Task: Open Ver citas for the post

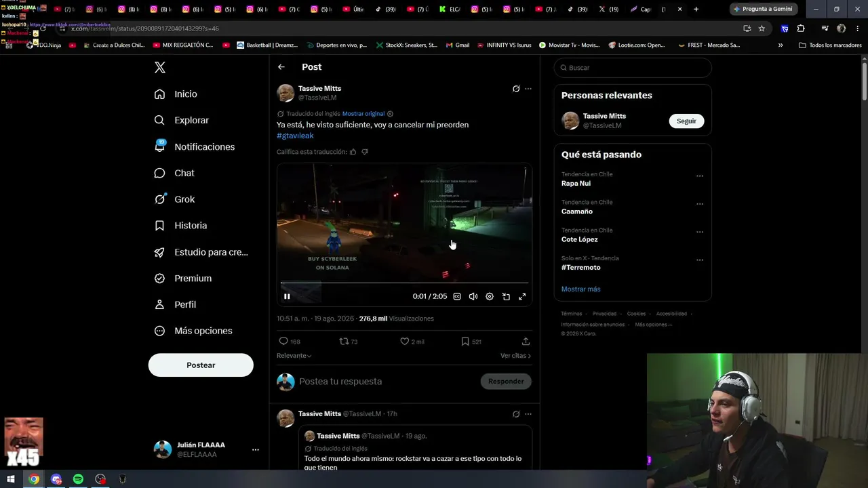Action: (515, 356)
